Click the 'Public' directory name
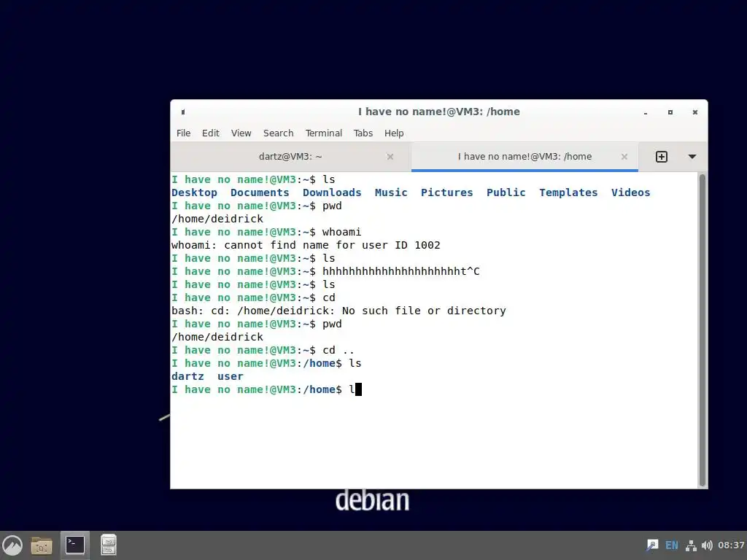747x560 pixels. tap(506, 192)
